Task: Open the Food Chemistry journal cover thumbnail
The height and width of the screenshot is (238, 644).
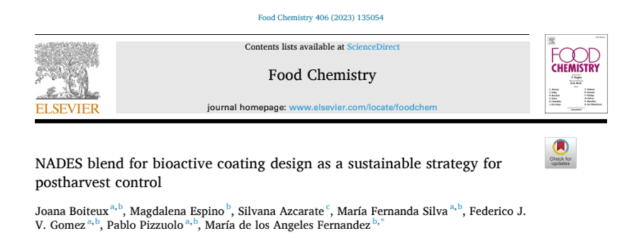Action: pos(576,74)
